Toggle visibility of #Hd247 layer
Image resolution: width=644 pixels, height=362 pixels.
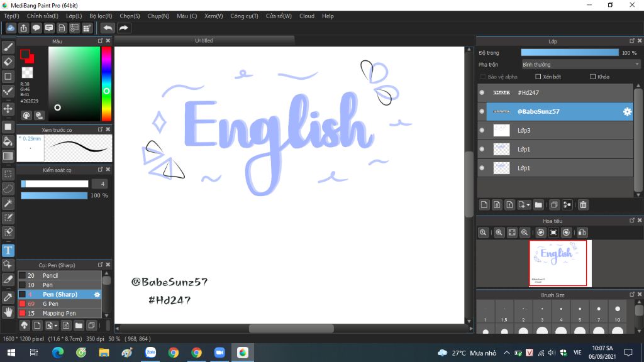[482, 93]
